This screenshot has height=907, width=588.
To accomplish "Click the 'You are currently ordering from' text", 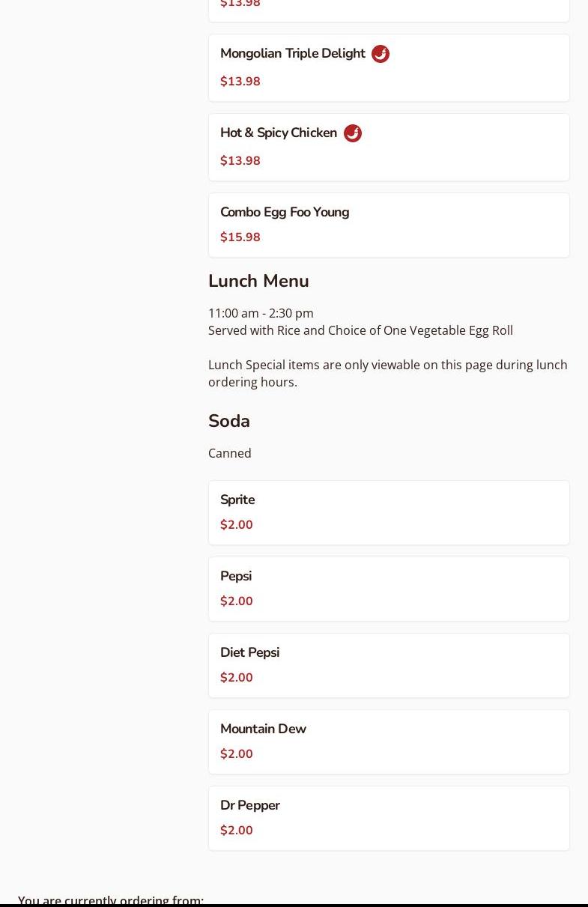I will click(111, 899).
